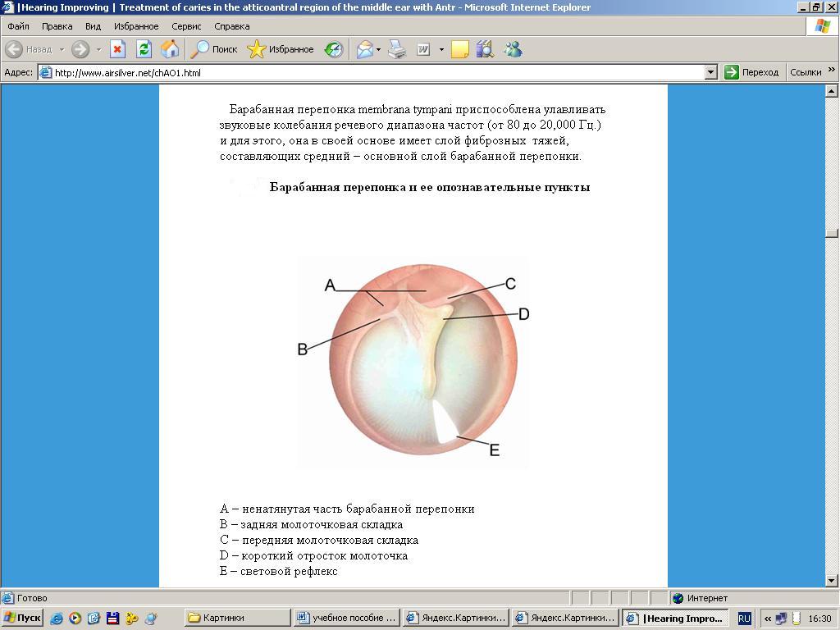The image size is (840, 630).
Task: Click the third quick launch icon
Action: pos(94,619)
